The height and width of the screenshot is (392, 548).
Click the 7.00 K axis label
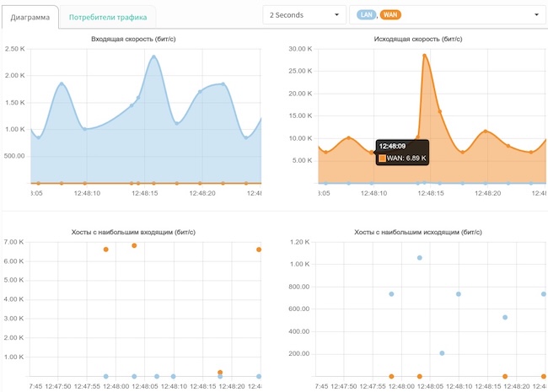(13, 242)
